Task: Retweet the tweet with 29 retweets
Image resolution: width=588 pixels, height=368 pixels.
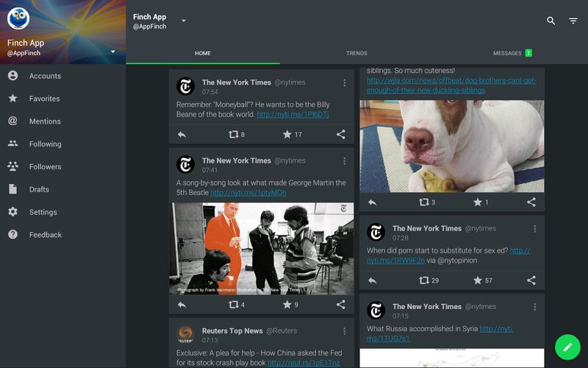Action: (x=429, y=280)
